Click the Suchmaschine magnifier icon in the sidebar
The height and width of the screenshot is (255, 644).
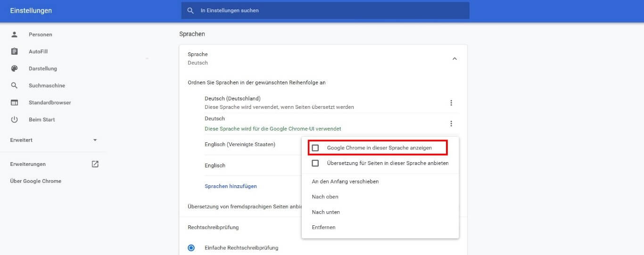14,85
